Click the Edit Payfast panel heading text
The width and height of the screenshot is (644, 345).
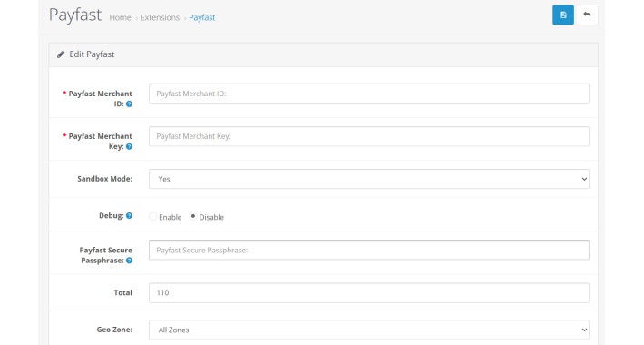tap(92, 54)
